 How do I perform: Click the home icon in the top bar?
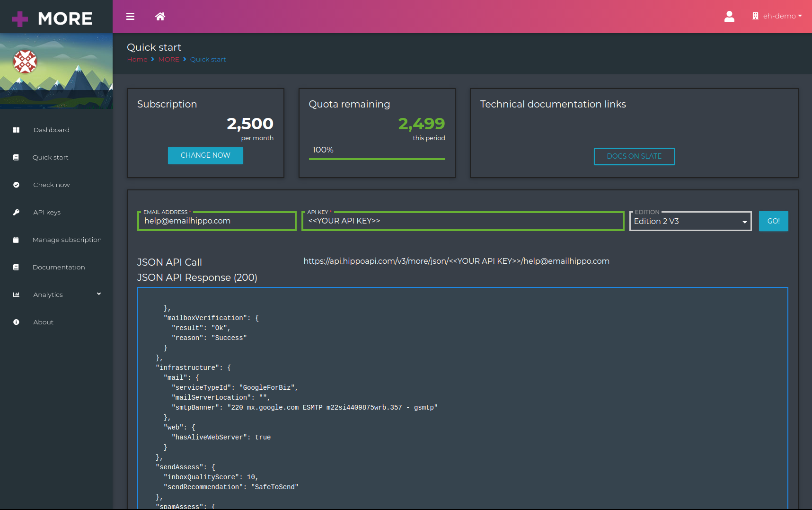[160, 16]
